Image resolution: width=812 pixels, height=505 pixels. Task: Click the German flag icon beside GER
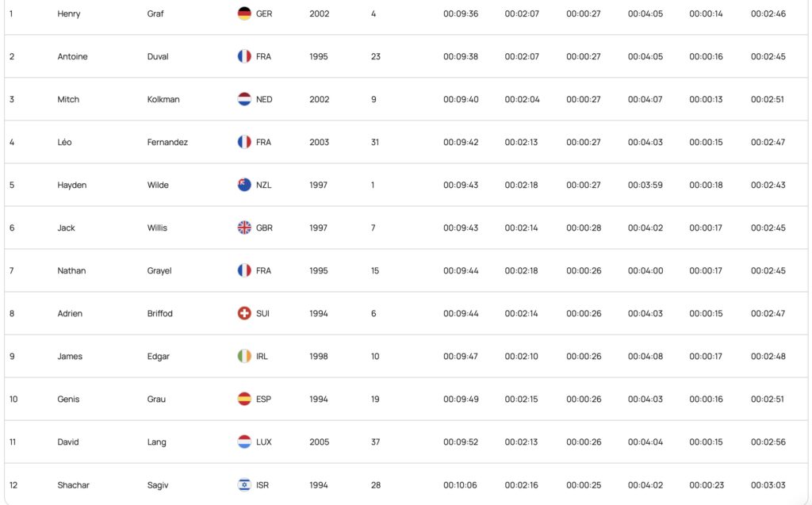[244, 13]
